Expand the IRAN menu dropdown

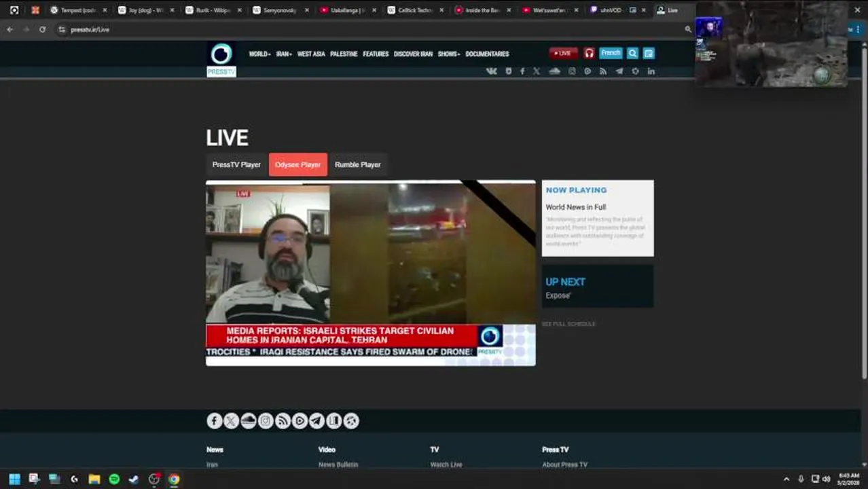tap(284, 54)
